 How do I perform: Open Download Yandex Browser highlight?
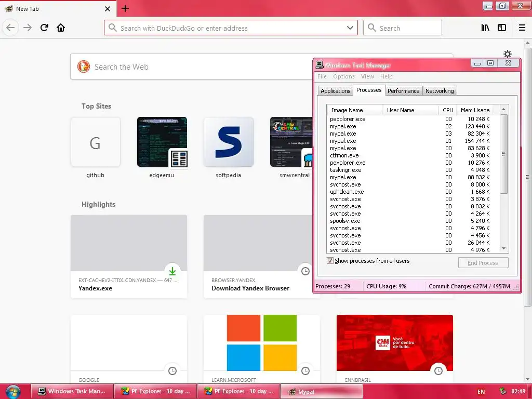[258, 257]
